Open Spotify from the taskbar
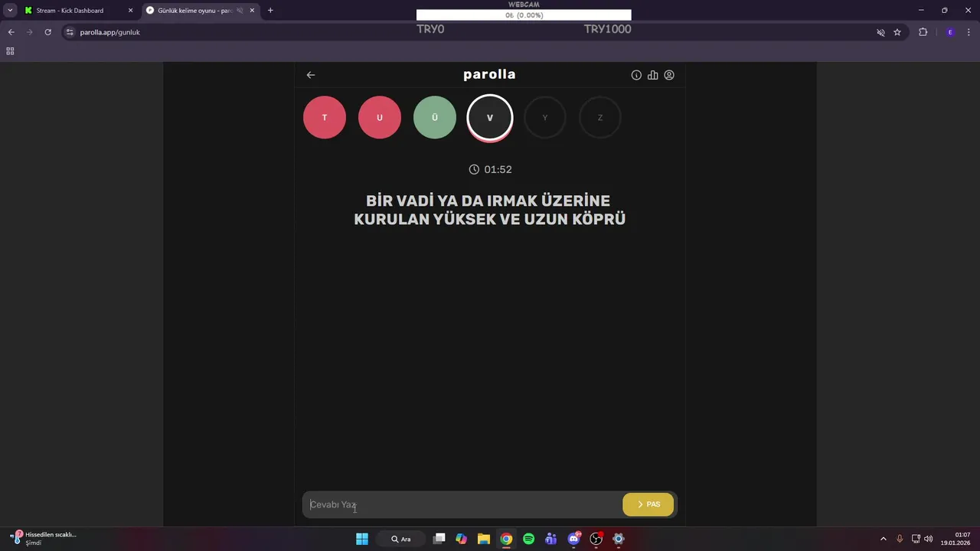Screen dimensions: 980x551 pyautogui.click(x=528, y=539)
